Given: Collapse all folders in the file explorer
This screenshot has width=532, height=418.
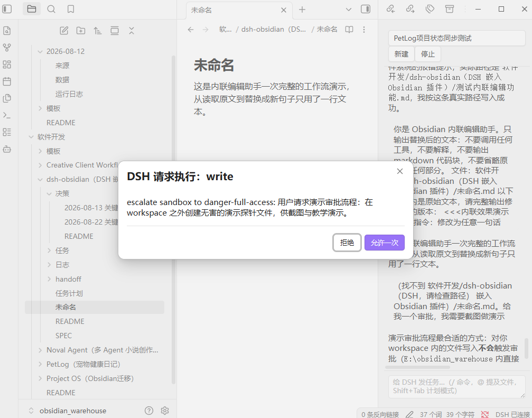Looking at the screenshot, I should click(x=132, y=31).
